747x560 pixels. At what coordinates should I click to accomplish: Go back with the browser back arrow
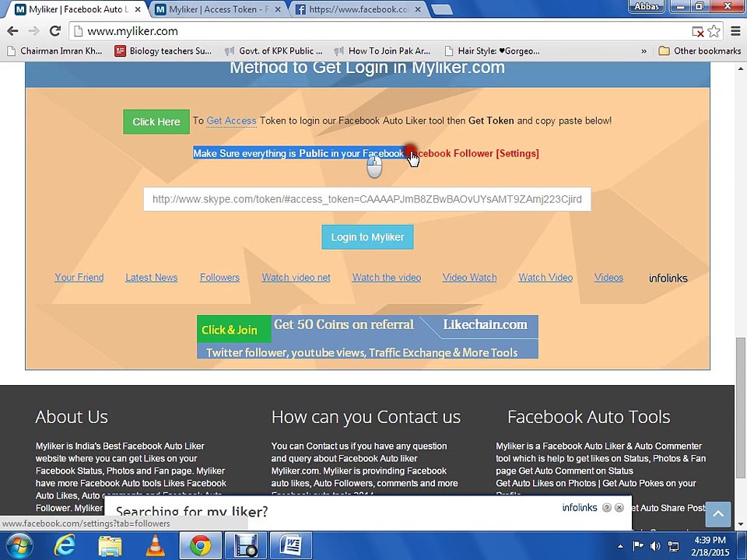tap(13, 31)
